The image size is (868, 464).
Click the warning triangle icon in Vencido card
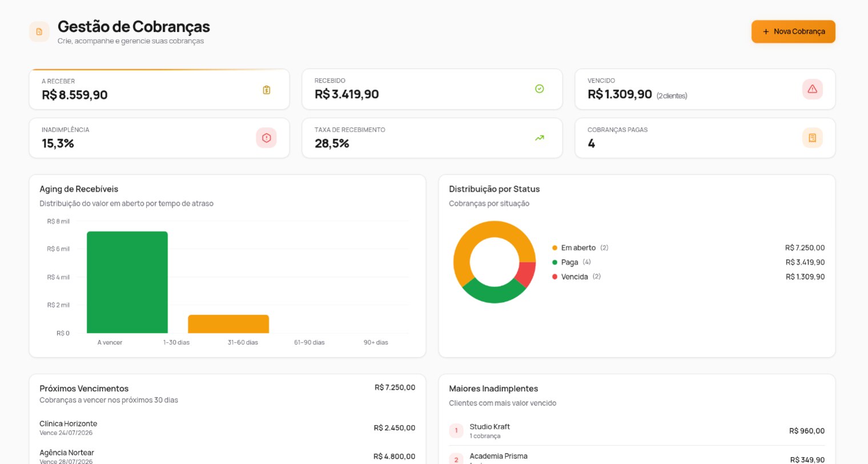[813, 89]
